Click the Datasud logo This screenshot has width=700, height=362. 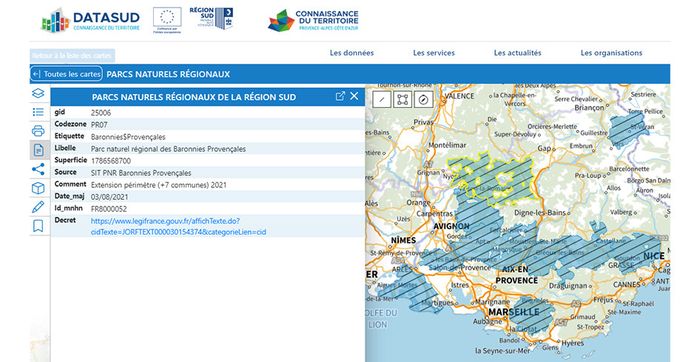(x=91, y=21)
